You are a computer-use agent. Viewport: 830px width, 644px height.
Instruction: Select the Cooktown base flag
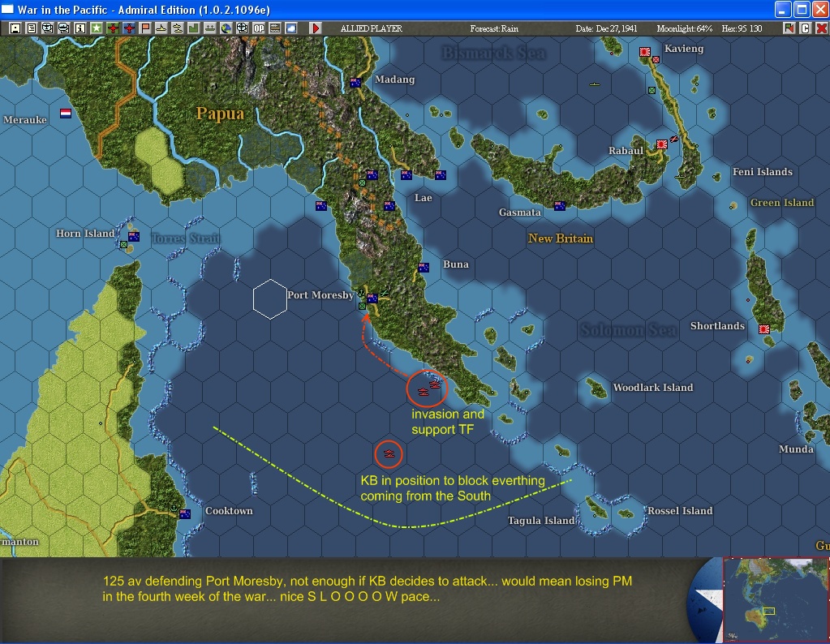click(x=185, y=514)
